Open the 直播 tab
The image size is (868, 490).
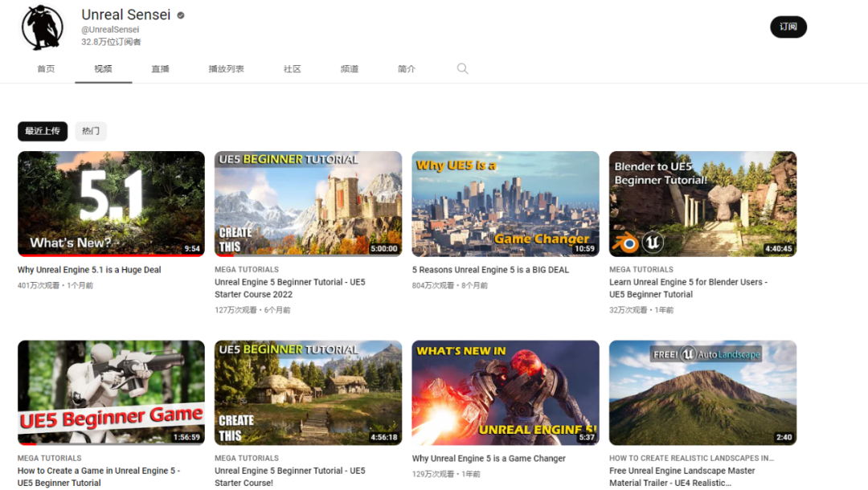point(160,69)
